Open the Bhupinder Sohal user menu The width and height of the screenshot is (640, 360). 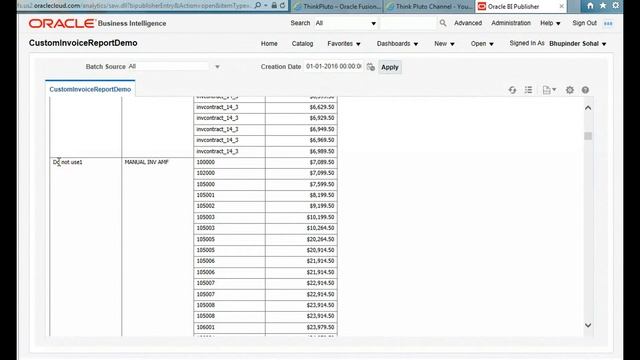coord(578,44)
